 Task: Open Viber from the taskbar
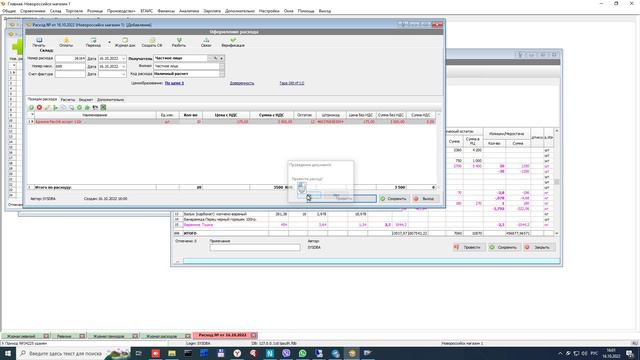tap(286, 353)
